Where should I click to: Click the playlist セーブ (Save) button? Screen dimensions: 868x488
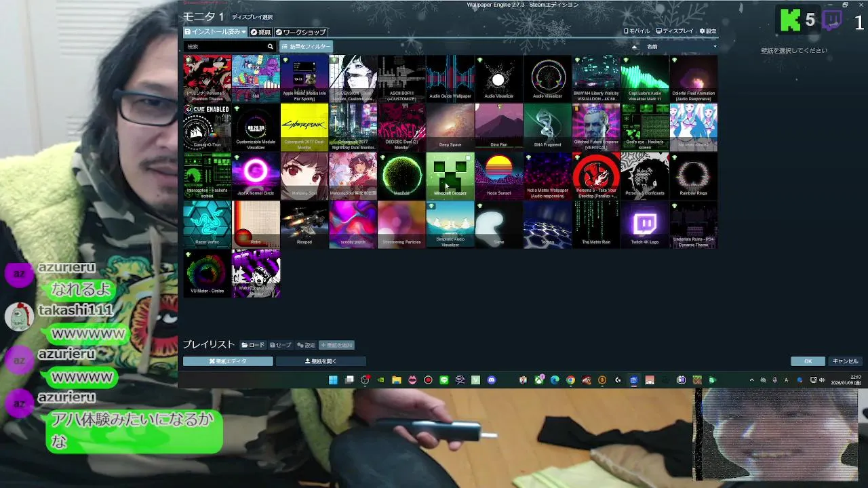pos(281,345)
